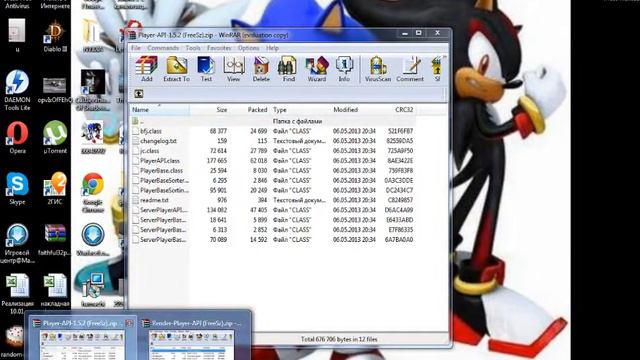Viewport: 640px width, 360px height.
Task: Select the readme.txt file
Action: point(273,200)
